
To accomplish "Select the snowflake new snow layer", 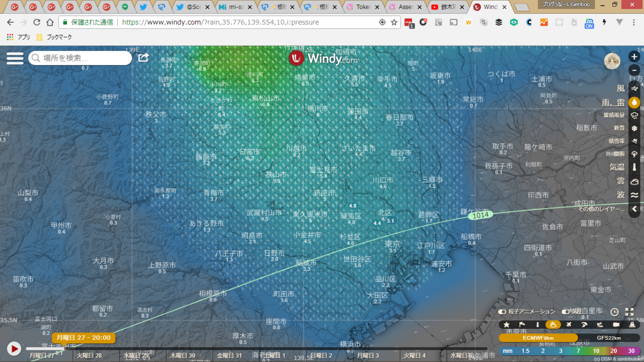I will pyautogui.click(x=634, y=128).
